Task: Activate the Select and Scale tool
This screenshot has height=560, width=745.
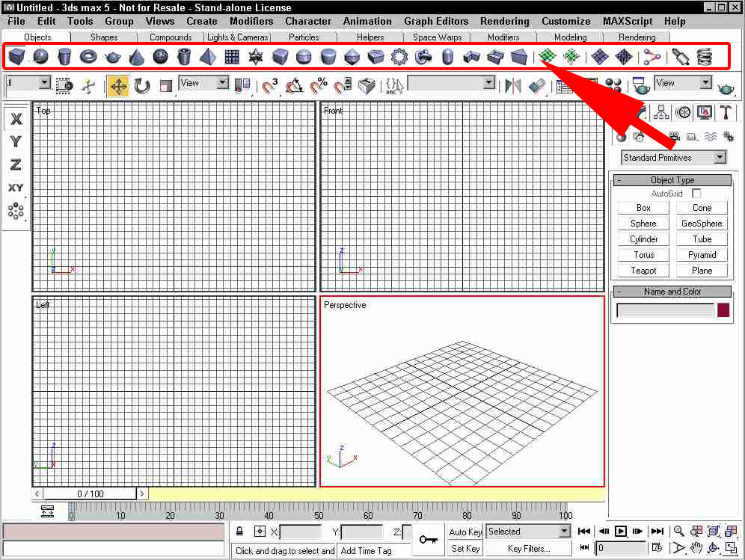Action: pyautogui.click(x=165, y=86)
